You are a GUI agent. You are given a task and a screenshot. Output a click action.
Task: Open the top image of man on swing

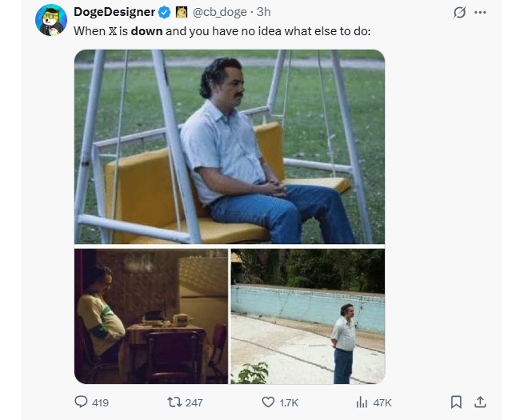tap(229, 146)
